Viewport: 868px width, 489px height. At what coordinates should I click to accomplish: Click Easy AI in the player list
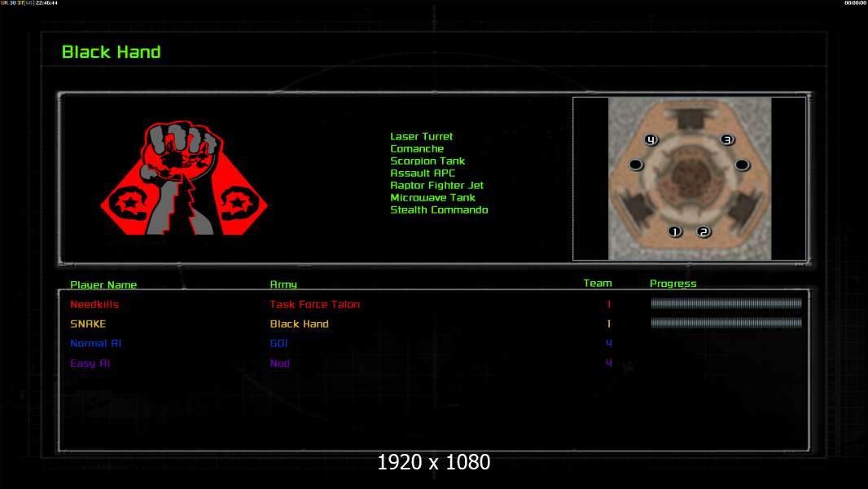pyautogui.click(x=89, y=363)
